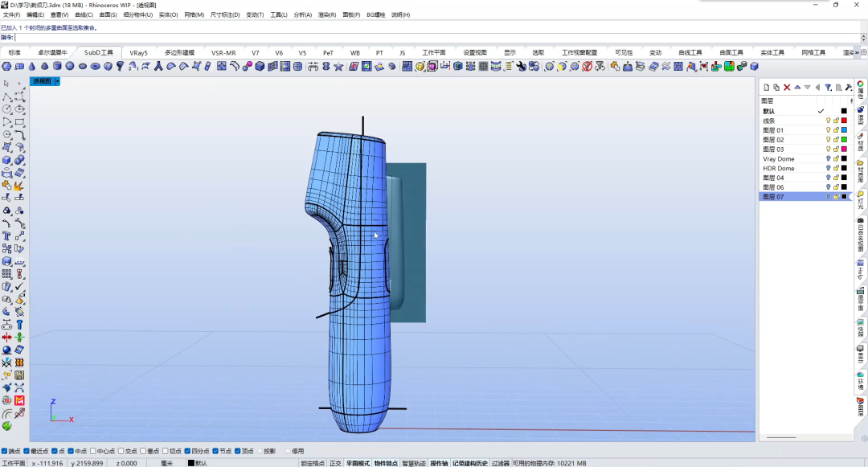The height and width of the screenshot is (467, 868).
Task: Uncheck the 端点 osnap checkbox
Action: click(5, 451)
